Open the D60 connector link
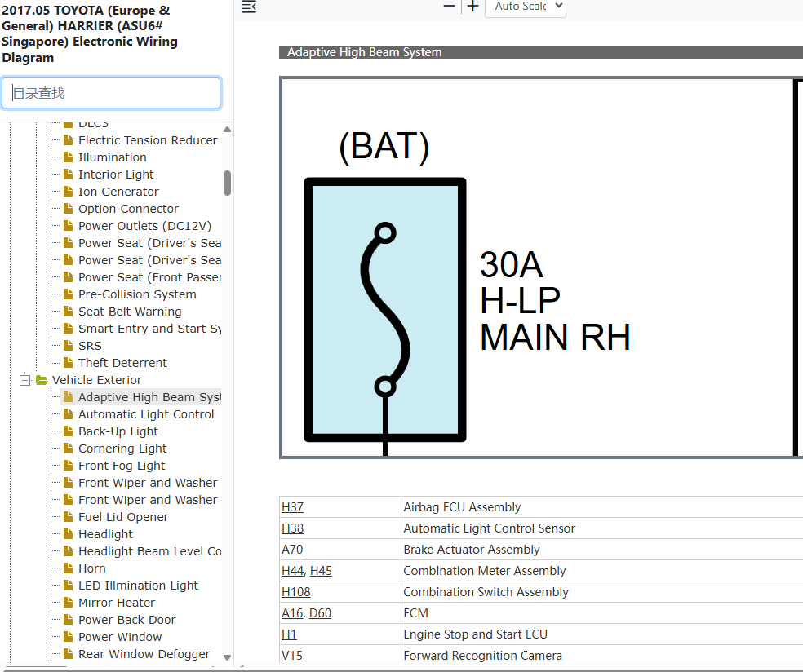Screen dimensions: 803x672 320,613
